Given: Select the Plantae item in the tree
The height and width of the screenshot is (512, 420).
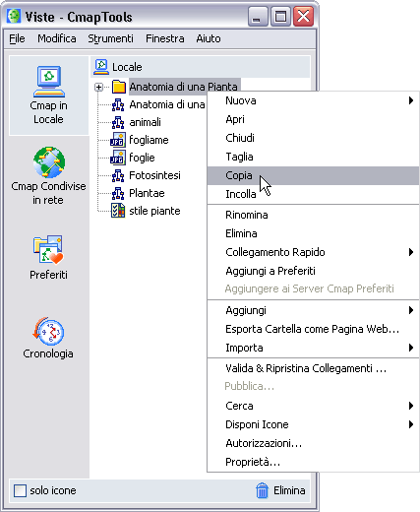Looking at the screenshot, I should tap(147, 193).
